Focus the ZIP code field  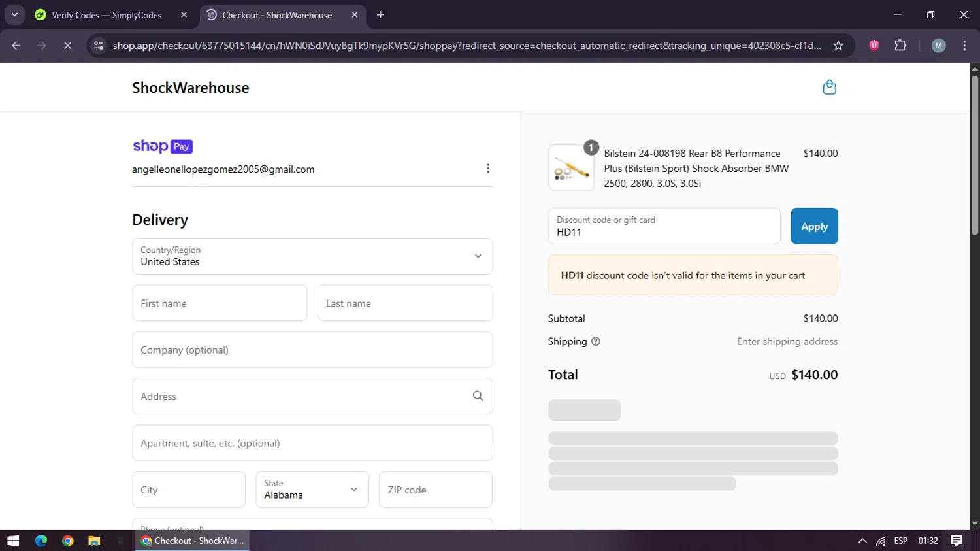436,490
